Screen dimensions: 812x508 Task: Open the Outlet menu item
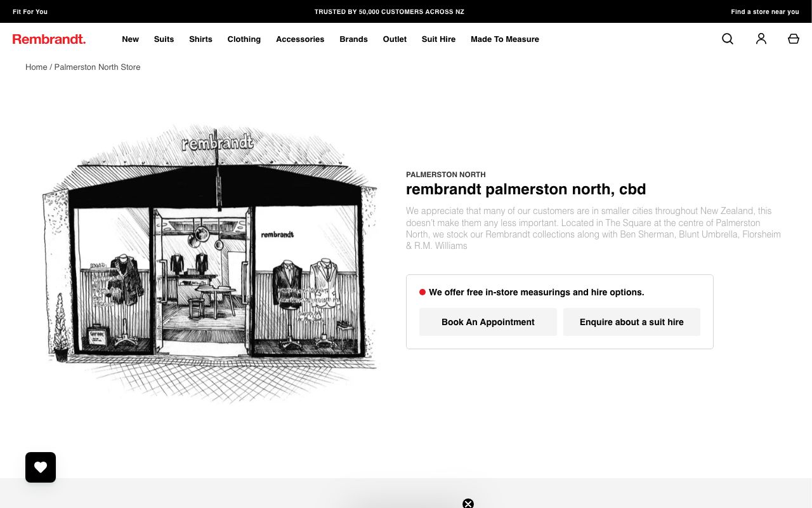(x=395, y=39)
